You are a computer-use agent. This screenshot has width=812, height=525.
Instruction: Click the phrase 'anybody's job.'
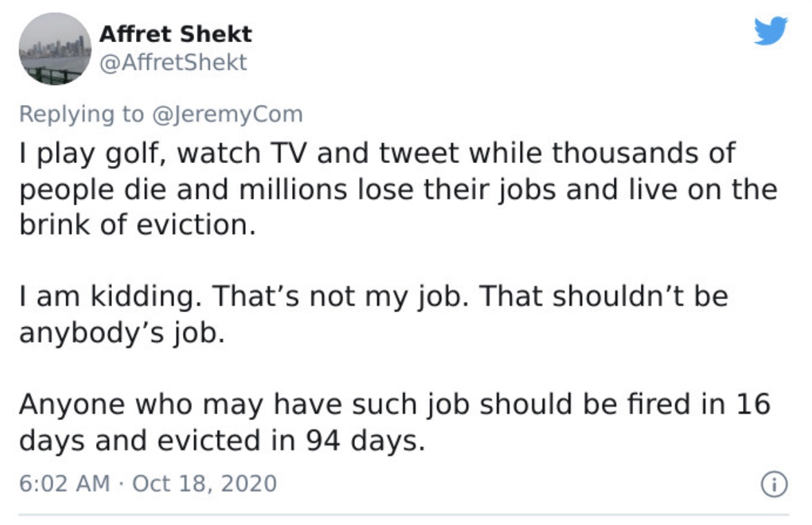(122, 333)
